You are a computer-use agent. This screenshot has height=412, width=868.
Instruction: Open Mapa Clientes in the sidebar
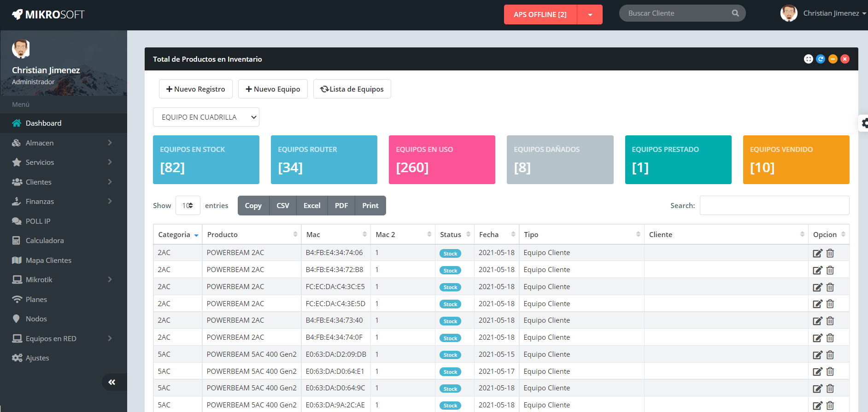point(64,260)
